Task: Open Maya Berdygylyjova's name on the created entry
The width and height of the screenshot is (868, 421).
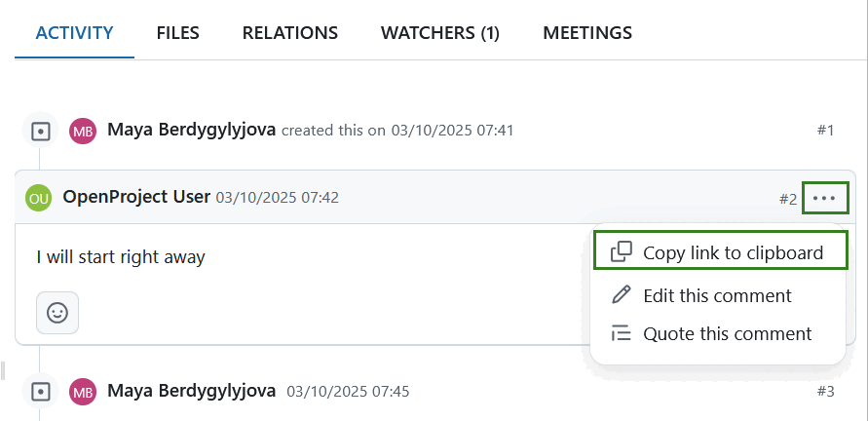Action: coord(192,130)
